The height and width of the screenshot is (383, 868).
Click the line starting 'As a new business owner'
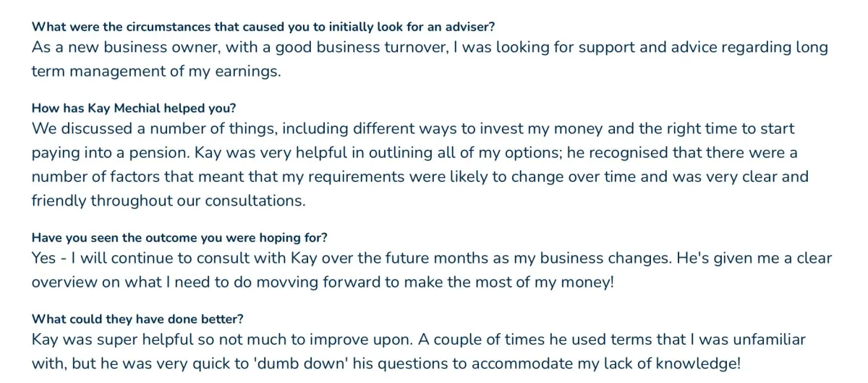[430, 48]
